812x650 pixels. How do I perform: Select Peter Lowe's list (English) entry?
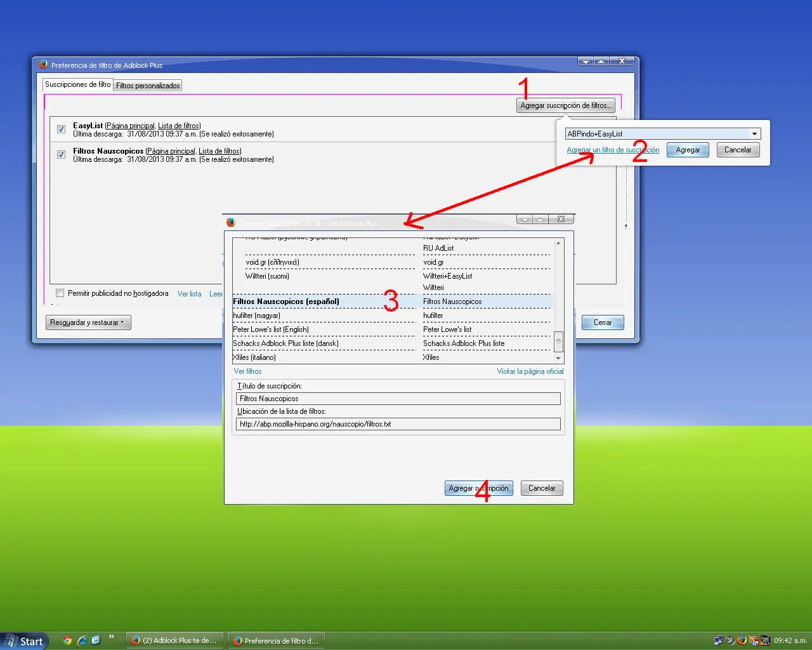coord(271,329)
